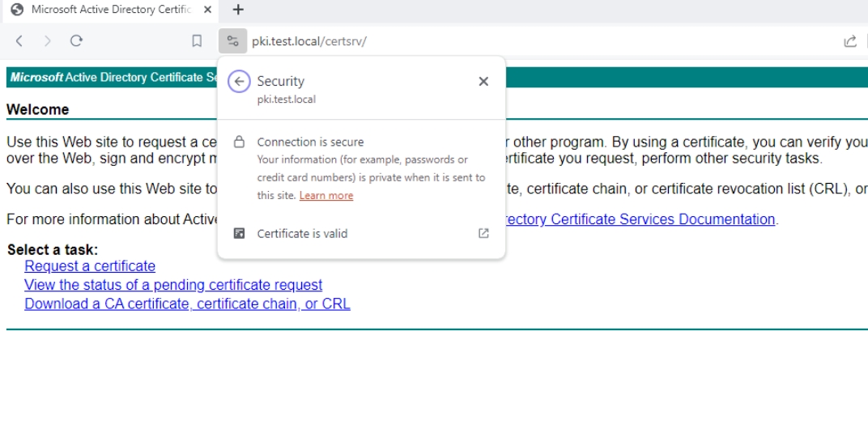868x429 pixels.
Task: Close the Microsoft Active Directory Certificate tab
Action: click(x=207, y=10)
